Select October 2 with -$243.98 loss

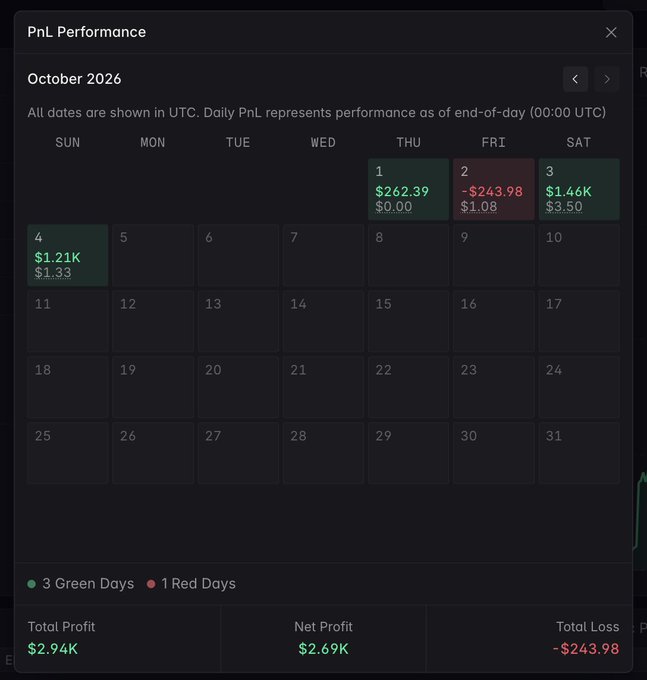(493, 189)
